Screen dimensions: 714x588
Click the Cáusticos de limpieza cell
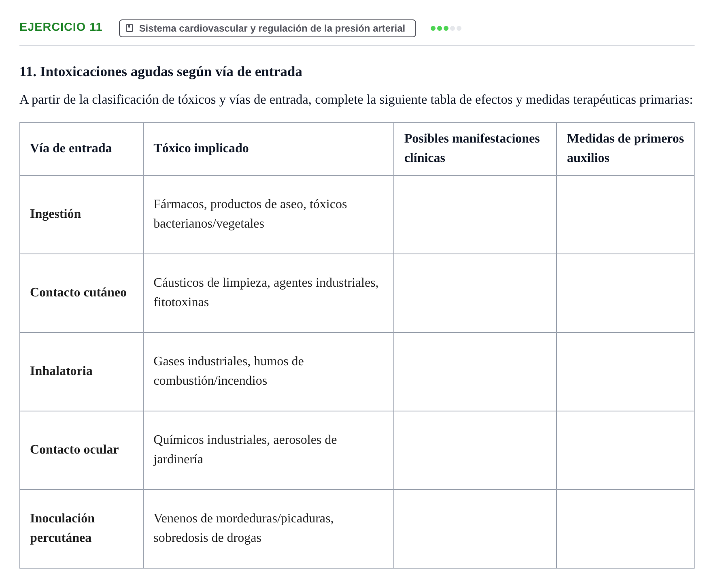pos(269,293)
